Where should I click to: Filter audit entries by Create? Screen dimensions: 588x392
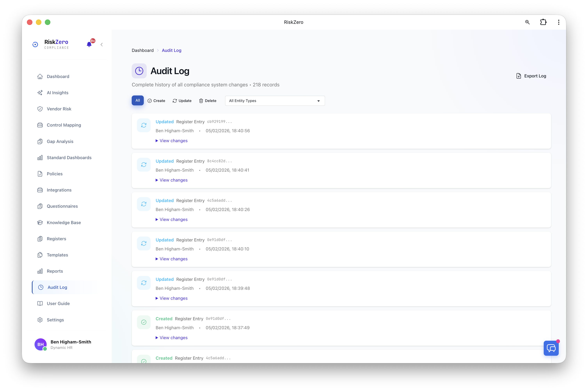[x=156, y=100]
